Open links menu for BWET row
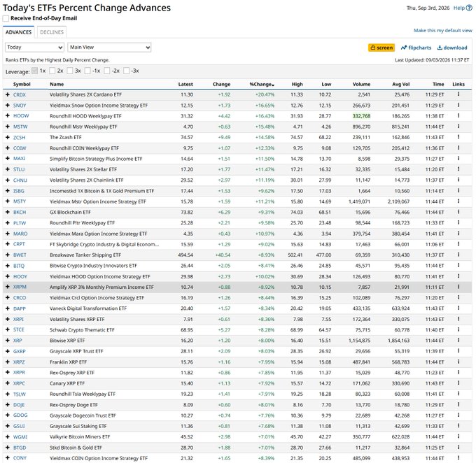This screenshot has width=476, height=463. pyautogui.click(x=458, y=255)
